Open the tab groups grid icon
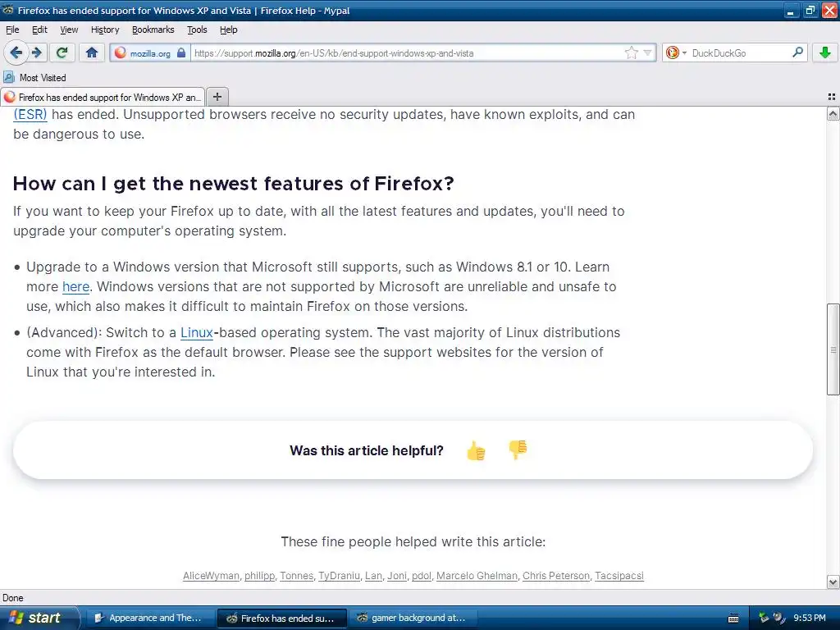840x630 pixels. [x=832, y=97]
